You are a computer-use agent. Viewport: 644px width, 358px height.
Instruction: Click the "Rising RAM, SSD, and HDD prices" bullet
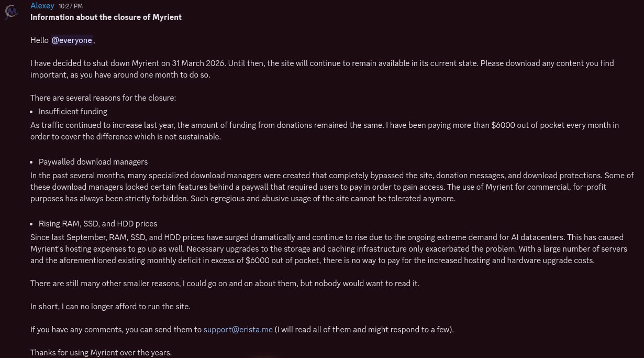97,224
